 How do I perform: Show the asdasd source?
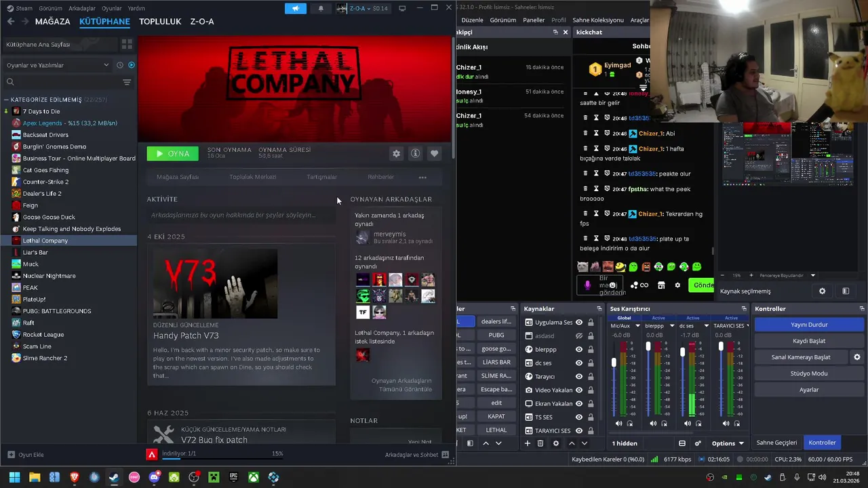pyautogui.click(x=579, y=335)
